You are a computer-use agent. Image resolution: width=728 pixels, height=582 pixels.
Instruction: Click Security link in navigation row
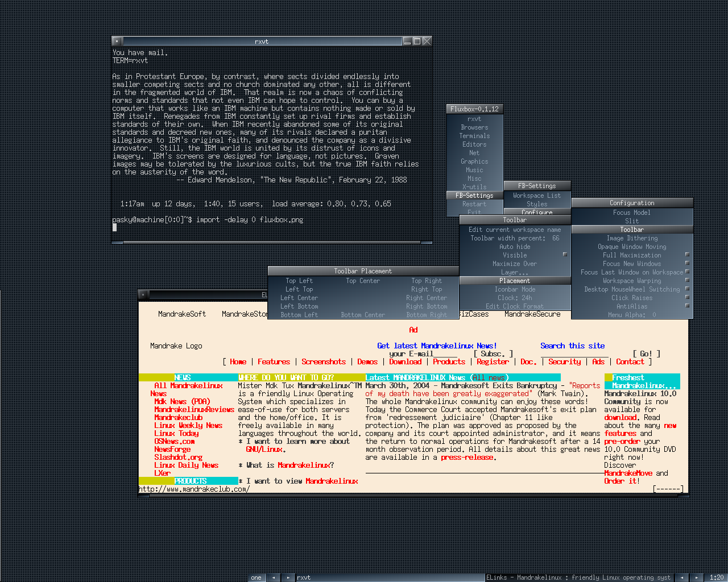pos(565,361)
